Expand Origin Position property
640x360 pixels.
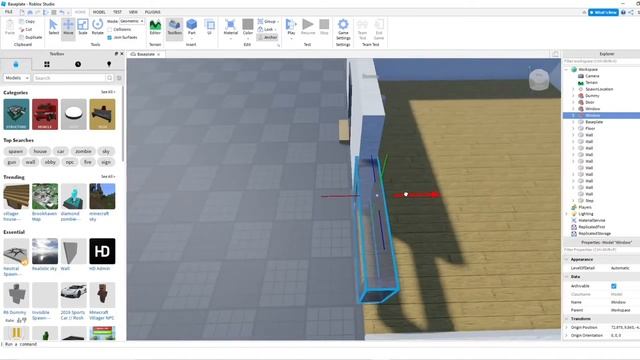tap(567, 327)
